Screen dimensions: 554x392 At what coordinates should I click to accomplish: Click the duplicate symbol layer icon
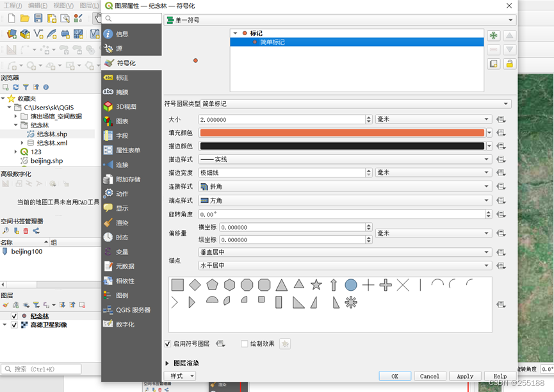pyautogui.click(x=493, y=62)
